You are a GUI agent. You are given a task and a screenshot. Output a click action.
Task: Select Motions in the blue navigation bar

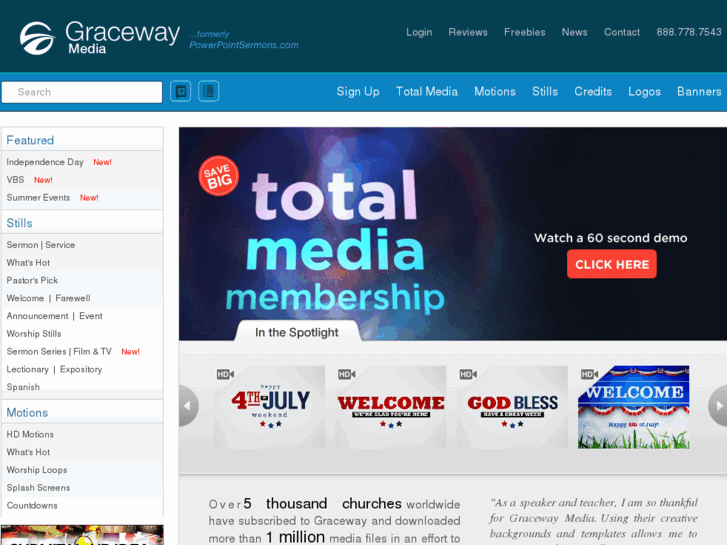(495, 91)
